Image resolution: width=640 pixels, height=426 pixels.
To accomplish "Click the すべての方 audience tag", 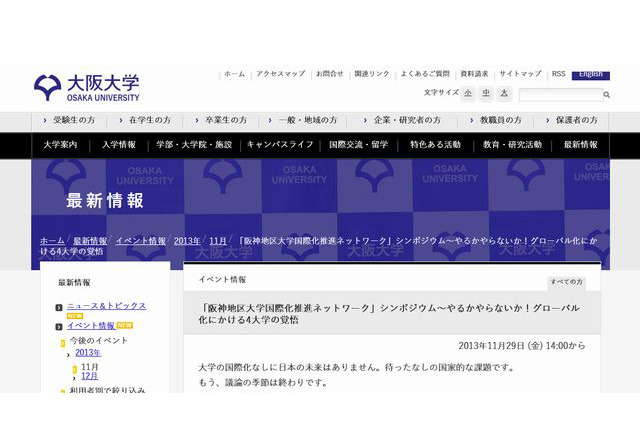I will pyautogui.click(x=567, y=282).
